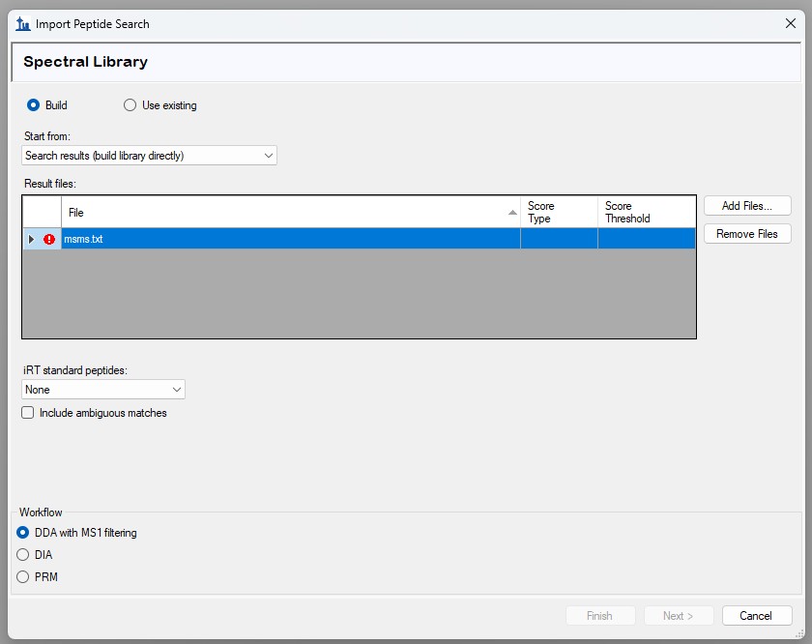
Task: Select the msms.txt file row
Action: (x=290, y=239)
